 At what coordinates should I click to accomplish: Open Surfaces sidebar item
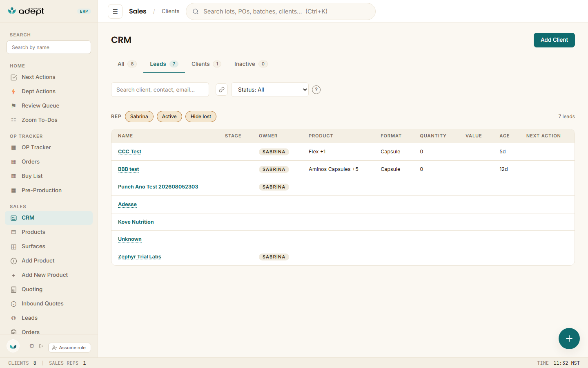[x=49, y=246]
